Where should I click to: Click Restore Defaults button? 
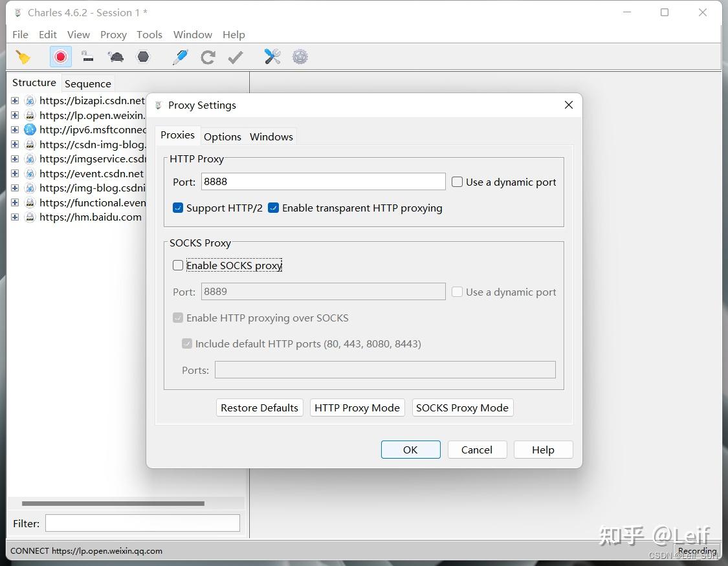click(259, 408)
